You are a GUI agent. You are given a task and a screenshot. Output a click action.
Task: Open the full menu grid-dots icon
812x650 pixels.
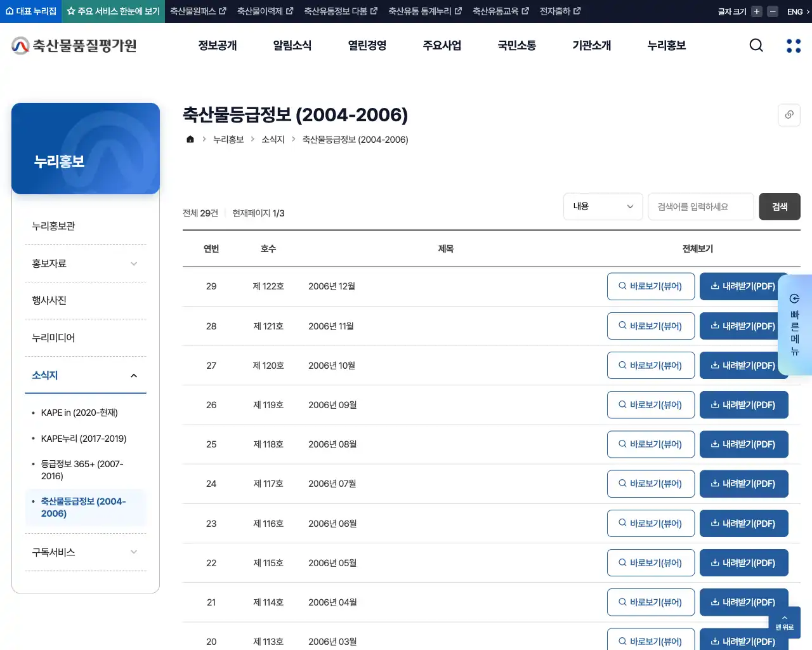[x=794, y=46]
